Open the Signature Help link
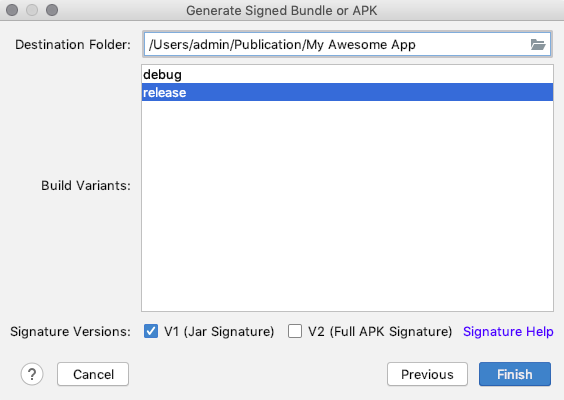This screenshot has height=400, width=564. click(x=508, y=331)
